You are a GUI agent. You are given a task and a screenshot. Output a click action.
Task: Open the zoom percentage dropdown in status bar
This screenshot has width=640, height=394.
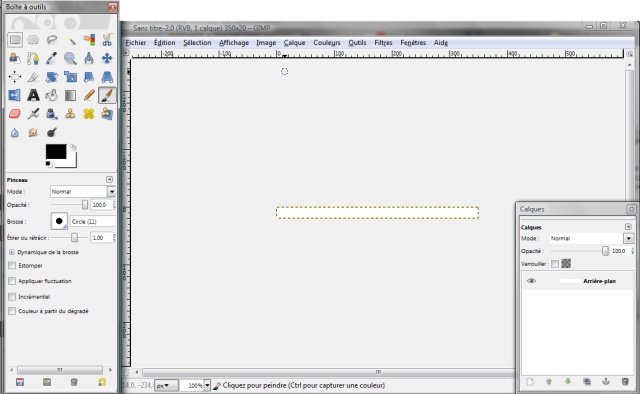click(207, 385)
